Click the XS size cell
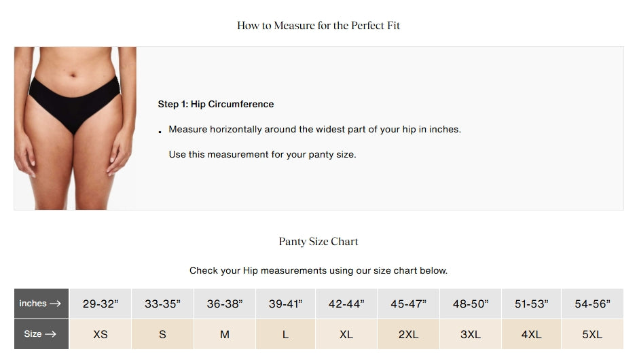This screenshot has height=364, width=637. (101, 334)
